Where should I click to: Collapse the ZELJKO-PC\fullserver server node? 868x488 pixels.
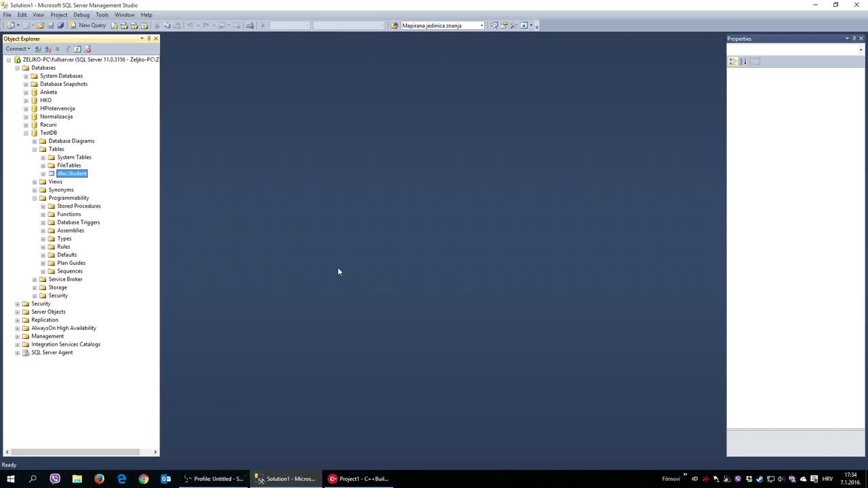coord(9,60)
